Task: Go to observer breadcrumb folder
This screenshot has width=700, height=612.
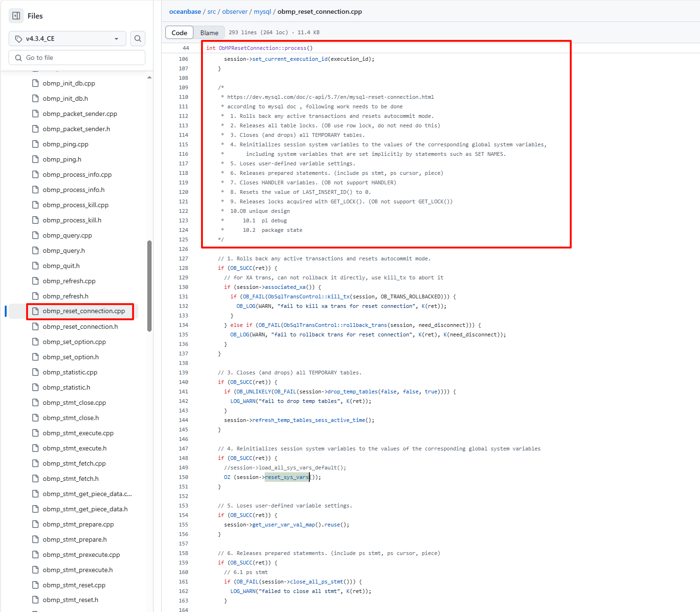Action: (x=235, y=11)
